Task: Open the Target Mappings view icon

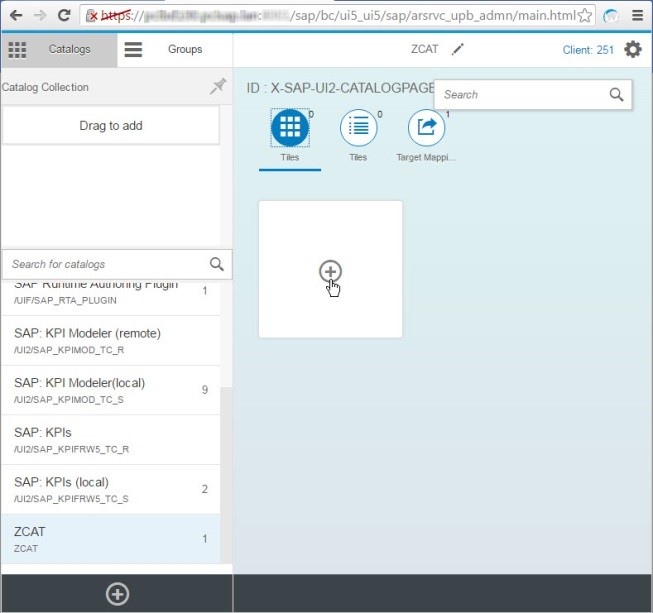Action: point(427,128)
